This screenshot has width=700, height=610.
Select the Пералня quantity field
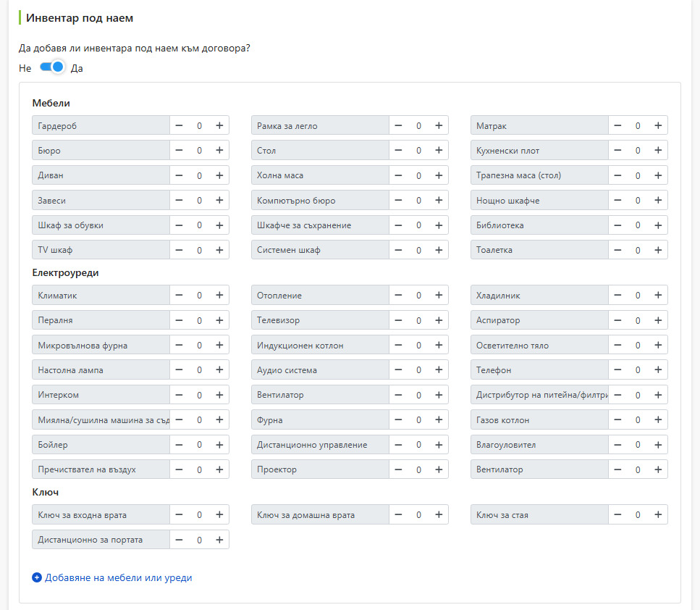pyautogui.click(x=199, y=320)
